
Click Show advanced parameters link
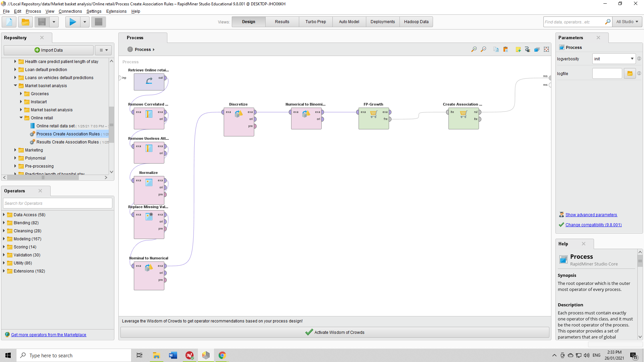591,215
